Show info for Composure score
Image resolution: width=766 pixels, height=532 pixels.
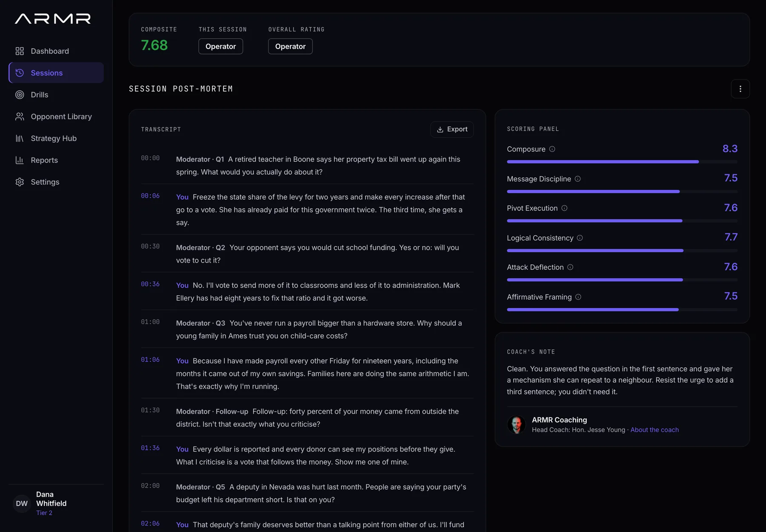552,149
